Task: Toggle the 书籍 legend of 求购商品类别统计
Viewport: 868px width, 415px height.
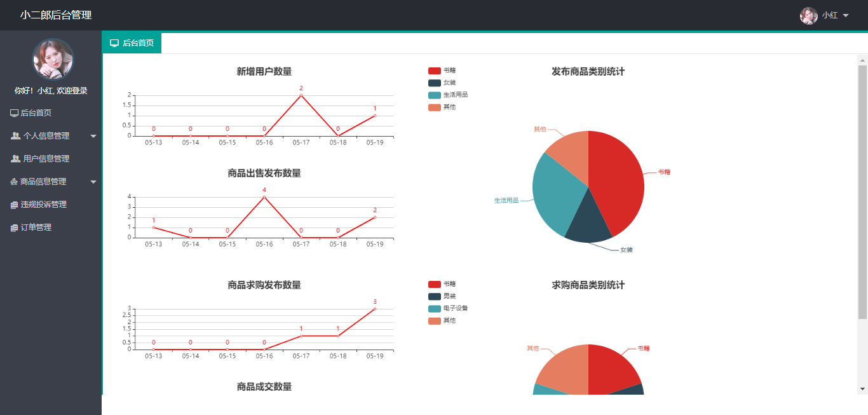Action: tap(442, 284)
